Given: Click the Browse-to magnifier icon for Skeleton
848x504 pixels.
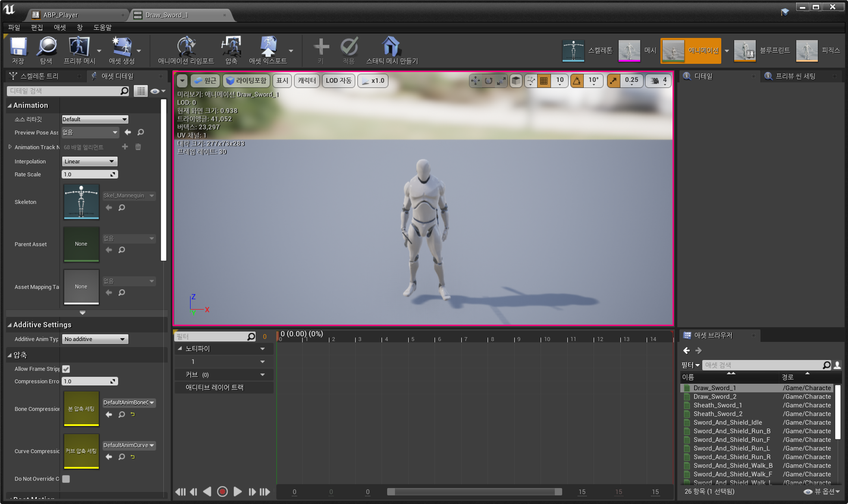Looking at the screenshot, I should point(122,208).
